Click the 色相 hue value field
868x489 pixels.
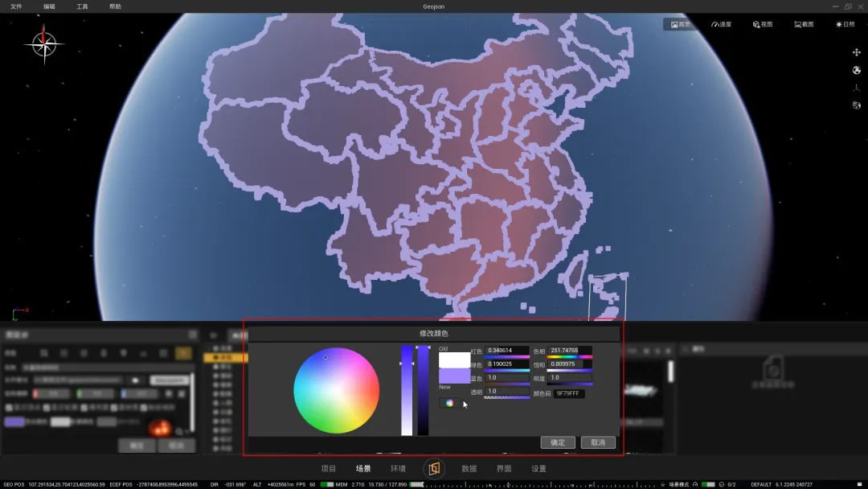570,351
